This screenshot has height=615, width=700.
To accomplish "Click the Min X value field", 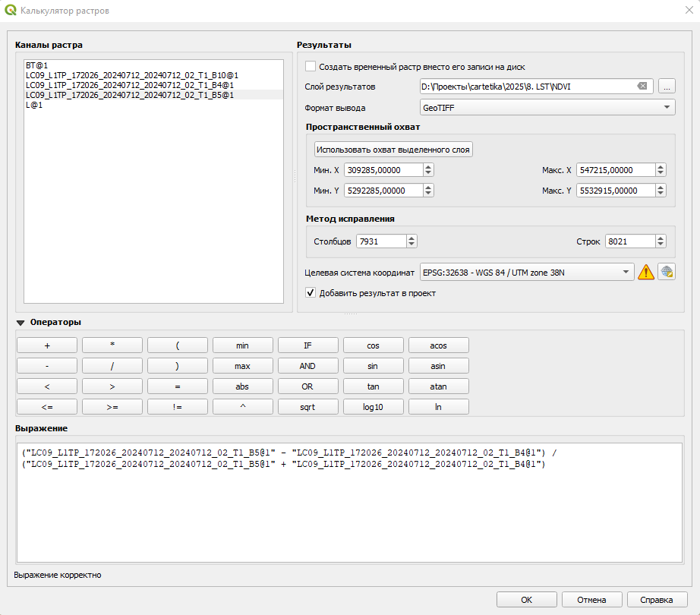I will point(383,170).
